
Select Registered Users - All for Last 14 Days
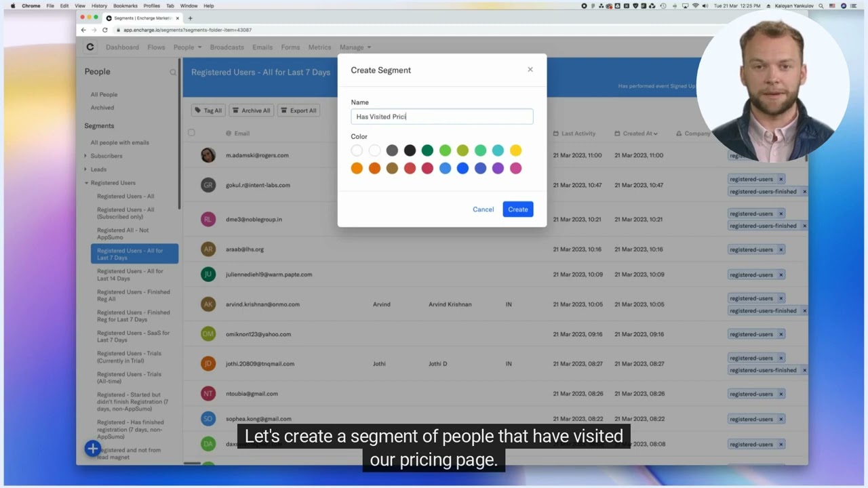[x=130, y=274]
